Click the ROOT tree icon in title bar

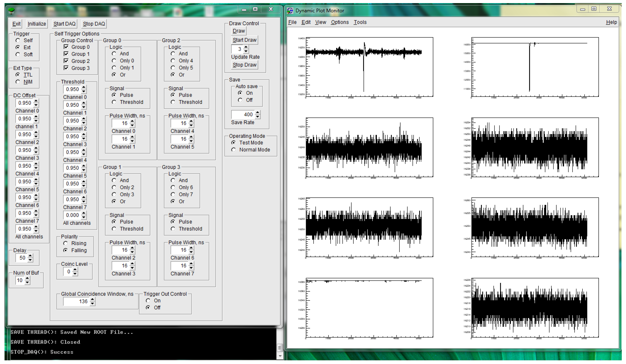(11, 10)
